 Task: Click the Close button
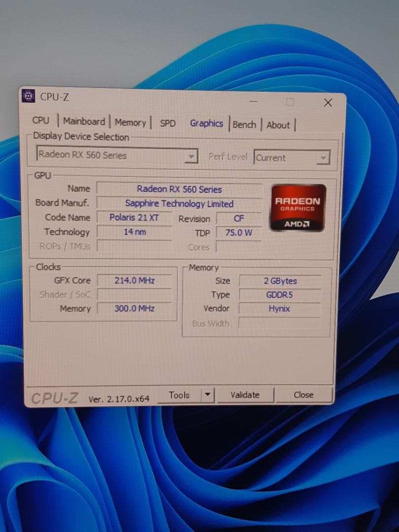(304, 395)
